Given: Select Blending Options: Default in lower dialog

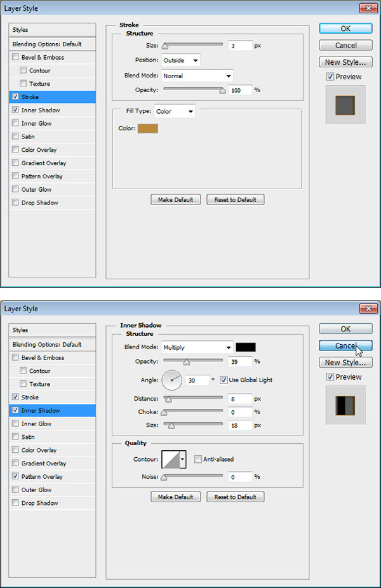Looking at the screenshot, I should point(52,344).
